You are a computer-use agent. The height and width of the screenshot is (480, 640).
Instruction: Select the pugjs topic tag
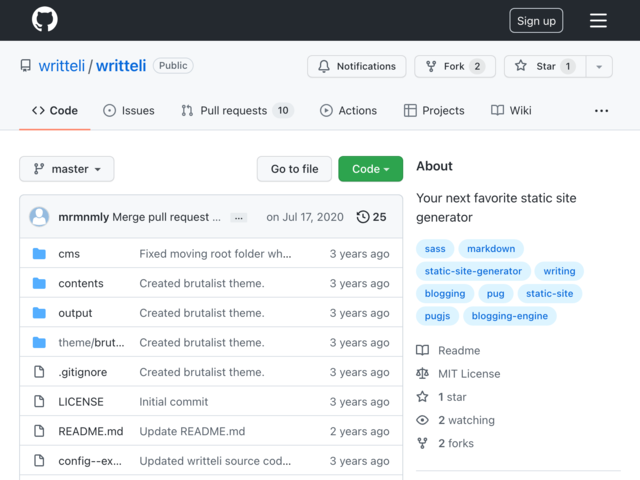tap(437, 316)
